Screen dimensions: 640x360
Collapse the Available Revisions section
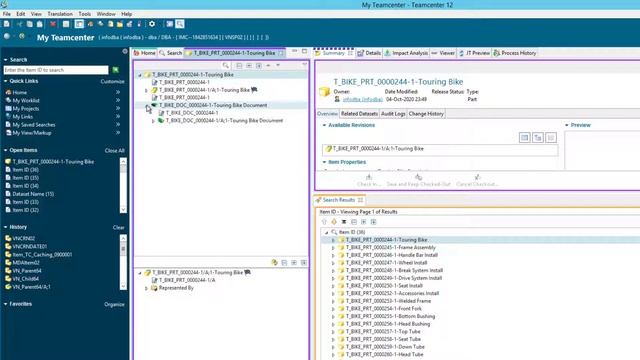[324, 125]
